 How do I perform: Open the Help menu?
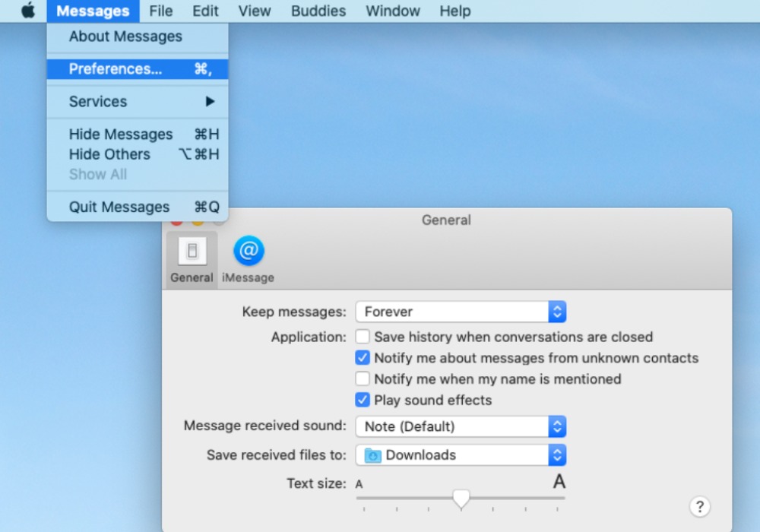455,11
